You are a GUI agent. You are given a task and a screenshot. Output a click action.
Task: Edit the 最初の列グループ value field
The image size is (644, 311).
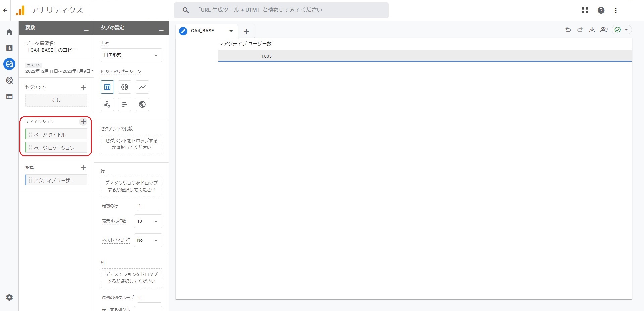point(149,298)
